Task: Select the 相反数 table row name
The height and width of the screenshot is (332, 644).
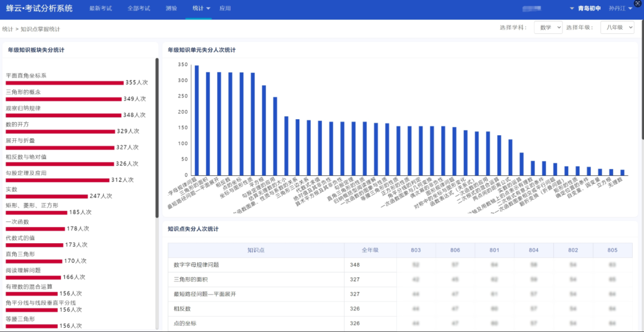Action: coord(182,309)
